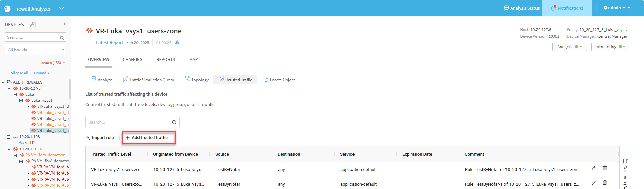Open the All Brands dropdown
Image resolution: width=644 pixels, height=189 pixels.
click(35, 50)
